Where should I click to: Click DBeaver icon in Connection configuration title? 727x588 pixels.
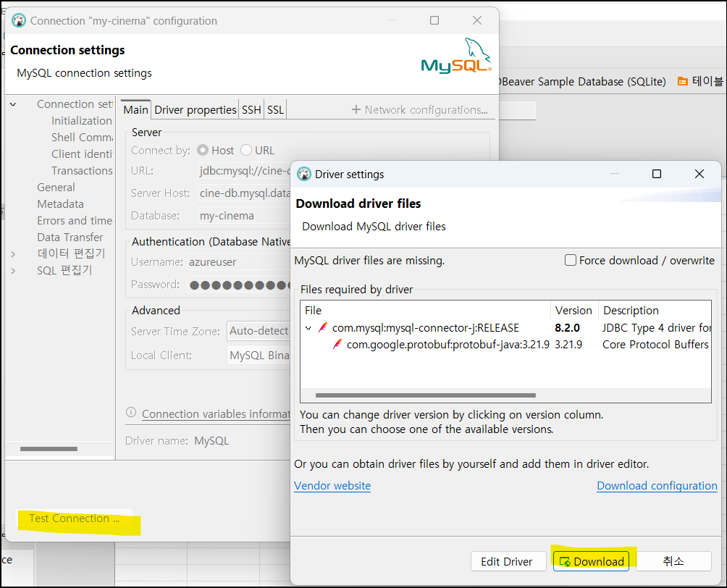[x=19, y=21]
